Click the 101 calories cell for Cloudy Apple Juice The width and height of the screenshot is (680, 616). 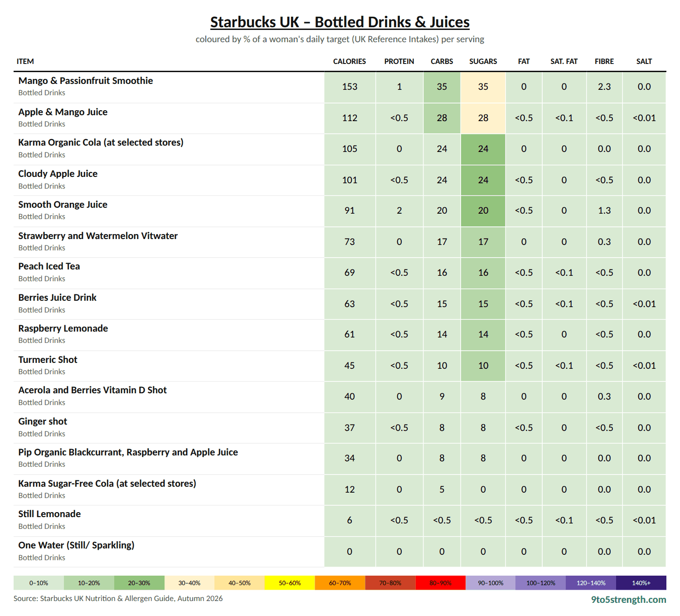350,180
